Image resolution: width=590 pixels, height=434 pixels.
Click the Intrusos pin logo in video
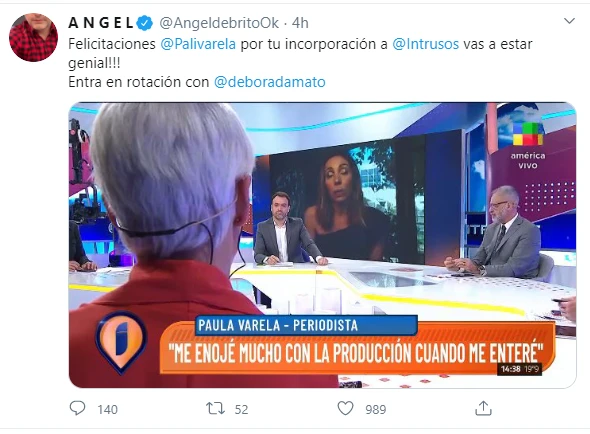coord(121,342)
